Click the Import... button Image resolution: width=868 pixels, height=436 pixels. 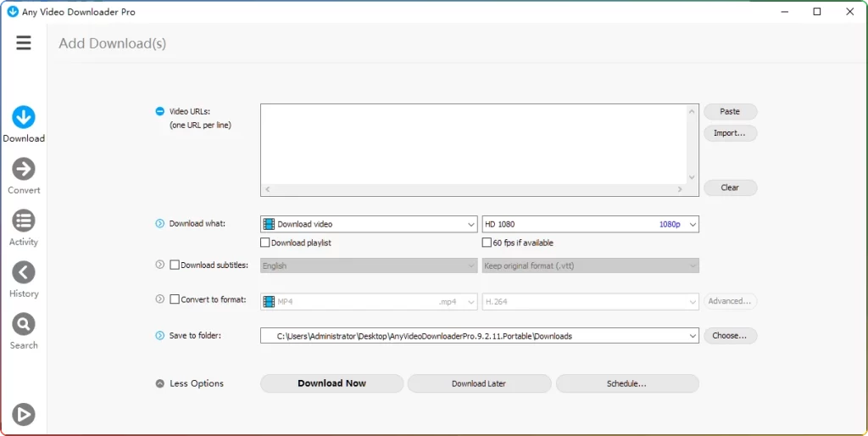[x=730, y=133]
